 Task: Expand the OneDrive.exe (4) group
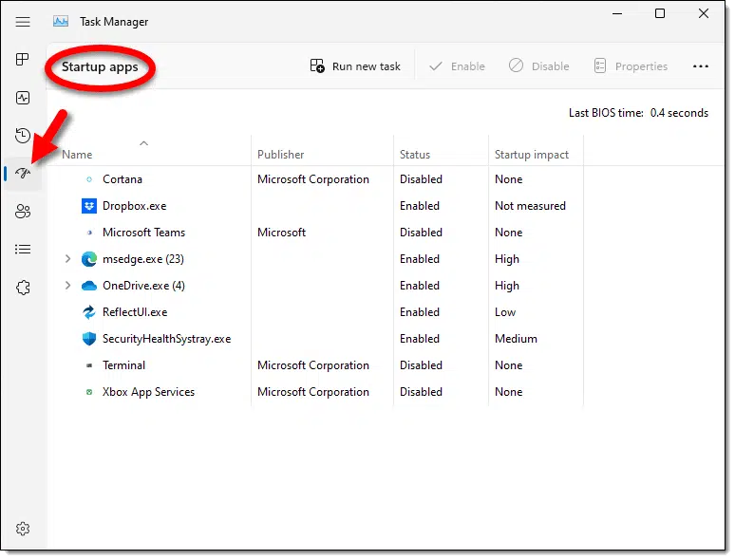pos(68,286)
